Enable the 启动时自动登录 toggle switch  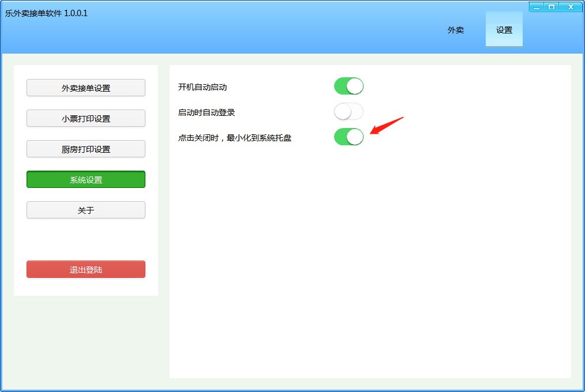(348, 111)
